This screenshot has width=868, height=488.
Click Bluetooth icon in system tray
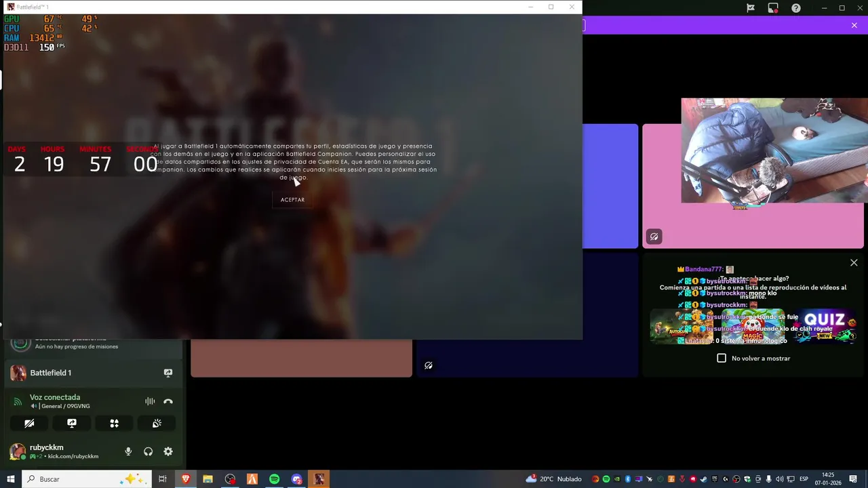(628, 479)
